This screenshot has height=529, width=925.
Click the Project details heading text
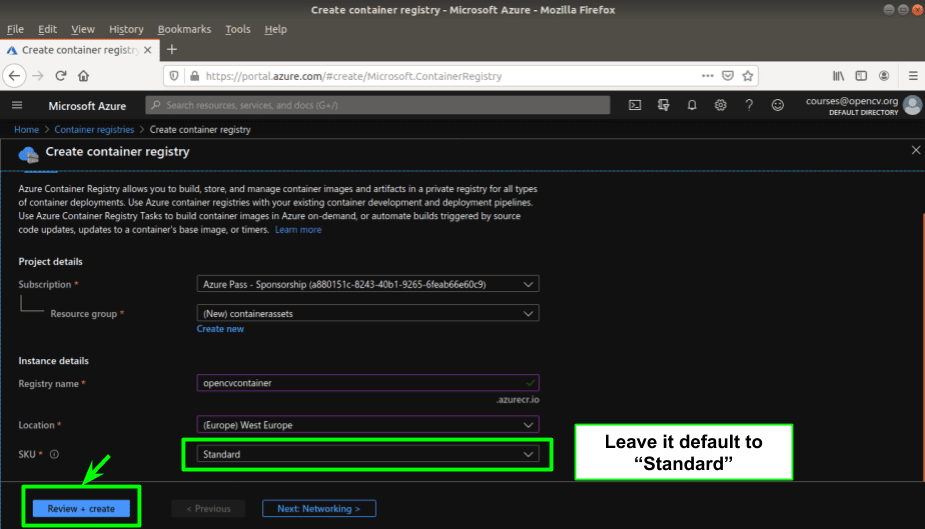pyautogui.click(x=51, y=261)
